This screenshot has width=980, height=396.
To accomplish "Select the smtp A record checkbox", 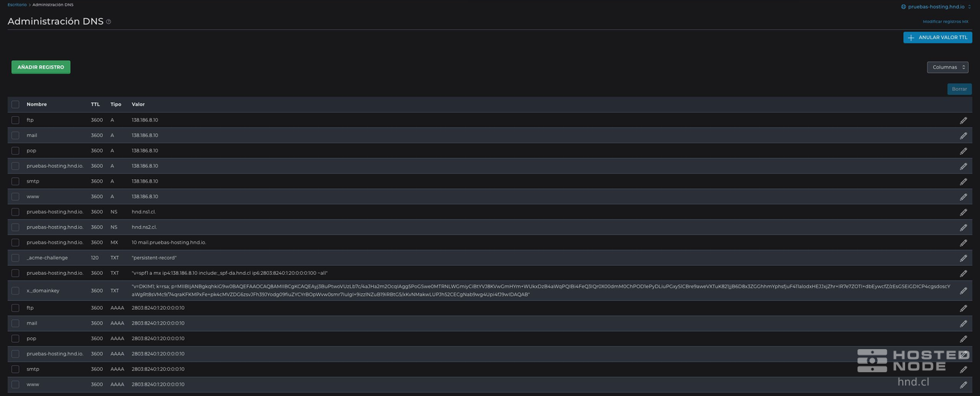I will [15, 181].
